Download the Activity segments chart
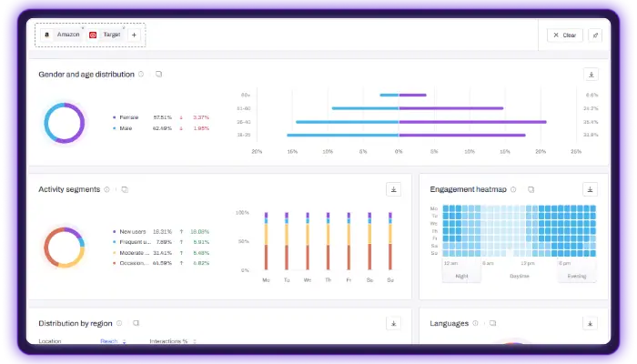Image resolution: width=637 pixels, height=364 pixels. [x=393, y=189]
